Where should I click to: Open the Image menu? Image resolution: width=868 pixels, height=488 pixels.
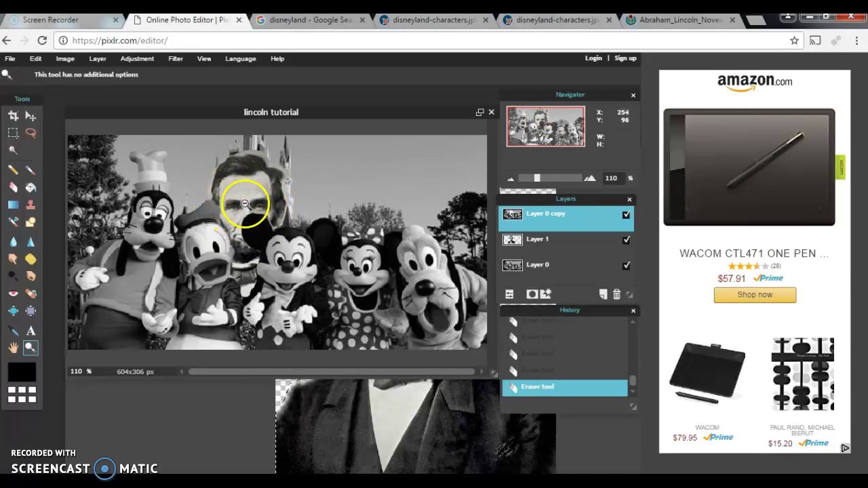65,59
